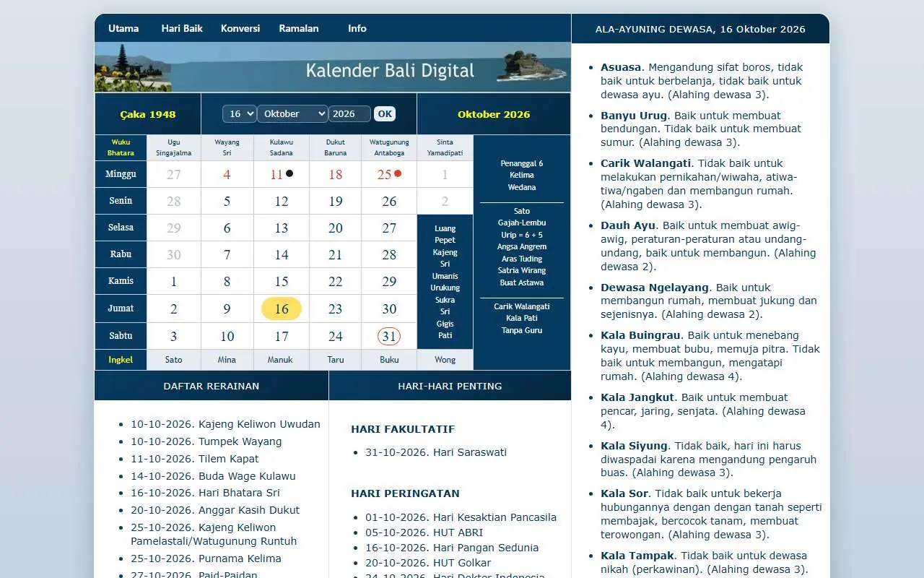Select date 21 in Rabu row

336,254
